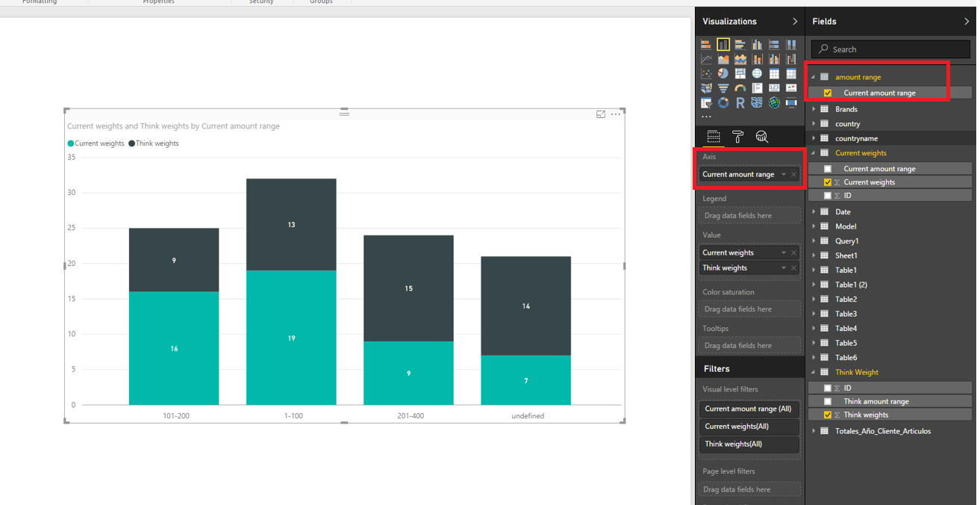
Task: Click Current weights legend item in chart
Action: (96, 143)
